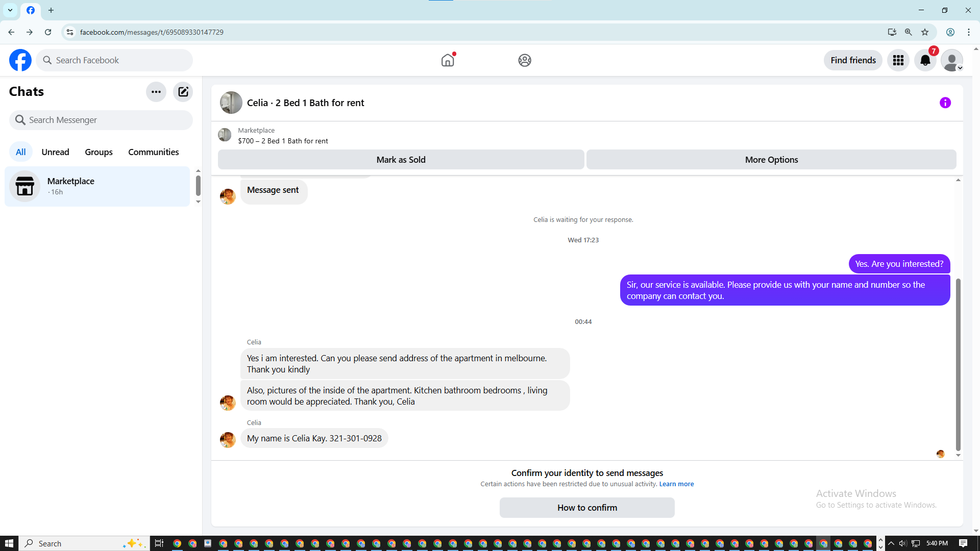
Task: Open Chrome three-dot menu
Action: pos(969,32)
